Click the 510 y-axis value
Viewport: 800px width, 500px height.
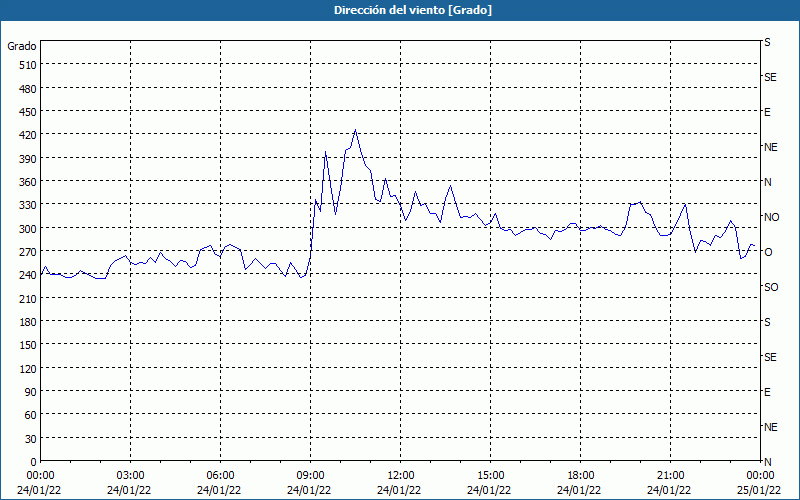point(28,65)
